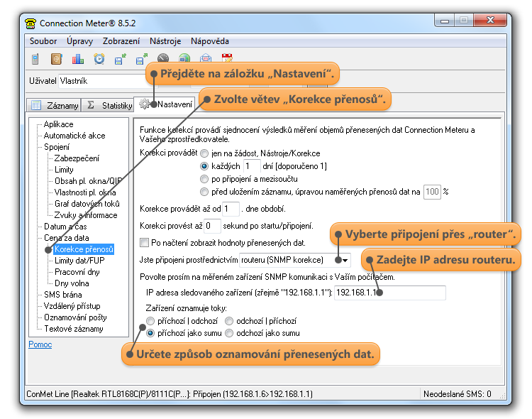532x419 pixels.
Task: Select 'odchozí jako sumu' radio option
Action: pos(229,333)
